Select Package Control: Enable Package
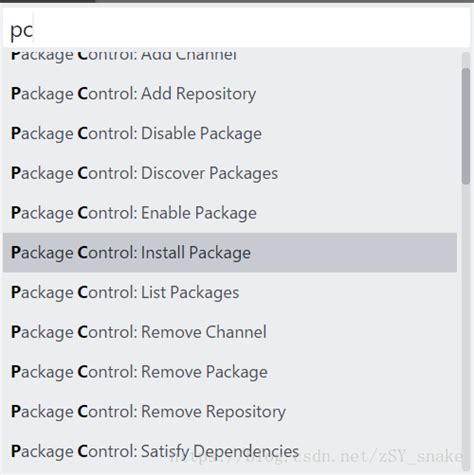Screen dimensions: 474x475 pyautogui.click(x=230, y=213)
